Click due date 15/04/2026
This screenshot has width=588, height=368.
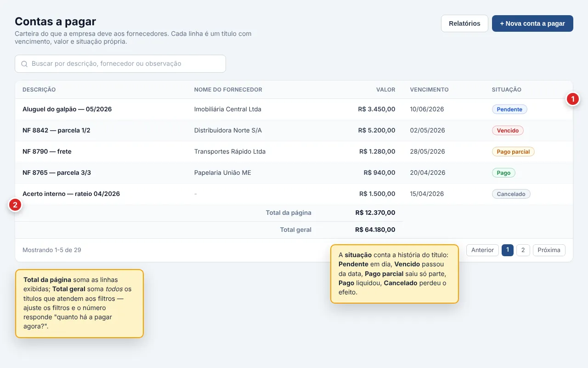point(427,194)
